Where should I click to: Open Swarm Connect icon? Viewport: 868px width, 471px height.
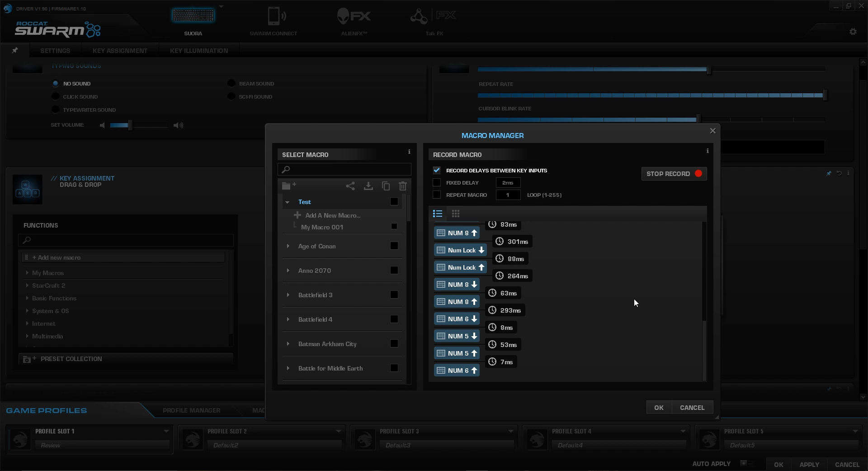click(276, 16)
